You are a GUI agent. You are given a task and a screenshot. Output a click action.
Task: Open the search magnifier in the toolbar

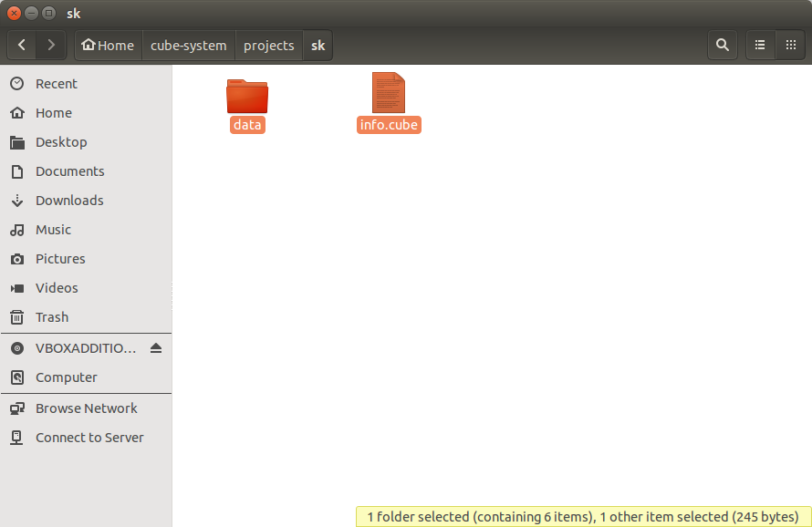(723, 45)
